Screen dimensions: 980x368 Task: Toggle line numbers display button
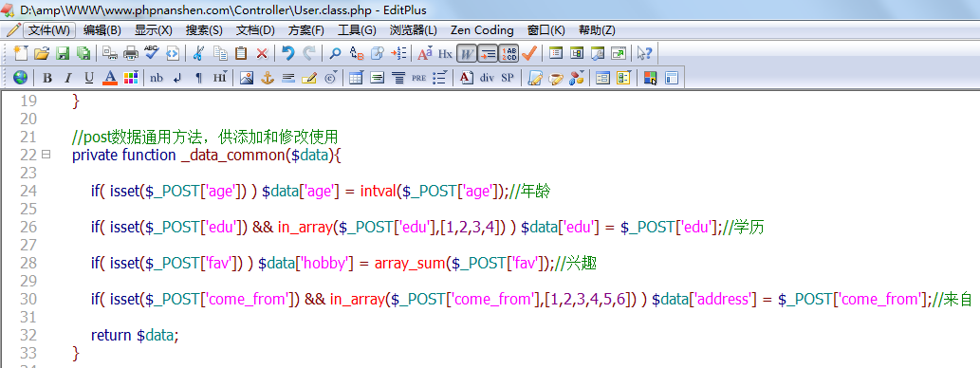pyautogui.click(x=508, y=54)
